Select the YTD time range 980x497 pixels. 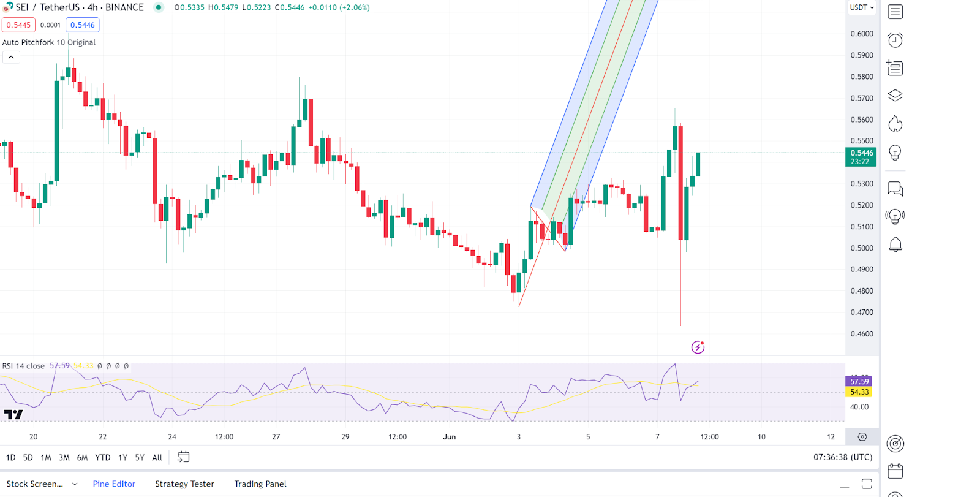[x=103, y=457]
